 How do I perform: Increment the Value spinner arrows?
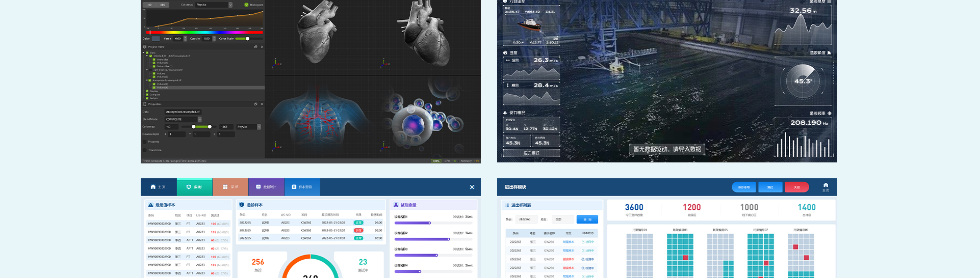(x=185, y=39)
